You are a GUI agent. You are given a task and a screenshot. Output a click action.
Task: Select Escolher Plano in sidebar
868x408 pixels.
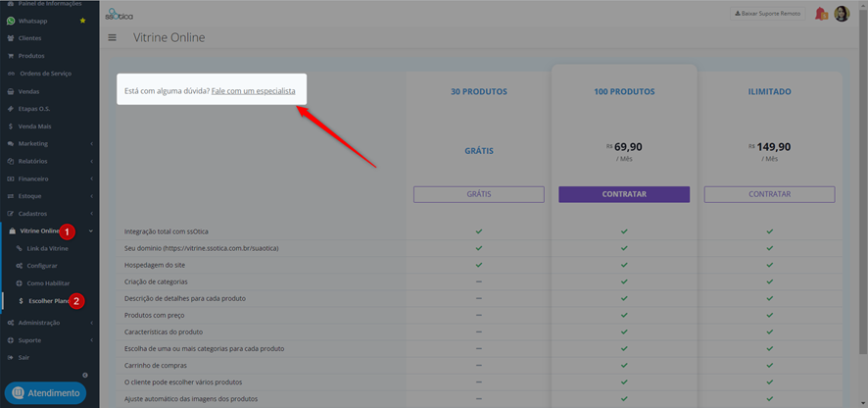coord(50,301)
